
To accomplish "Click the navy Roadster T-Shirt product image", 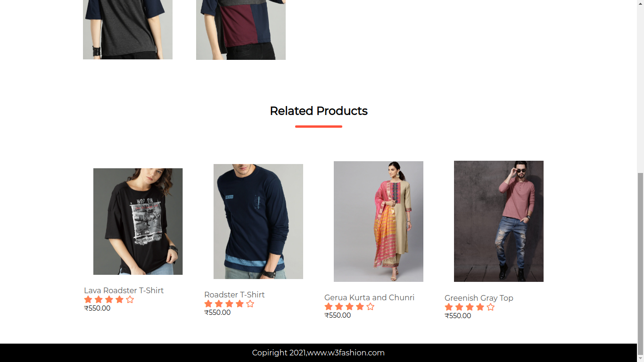I will (x=258, y=221).
